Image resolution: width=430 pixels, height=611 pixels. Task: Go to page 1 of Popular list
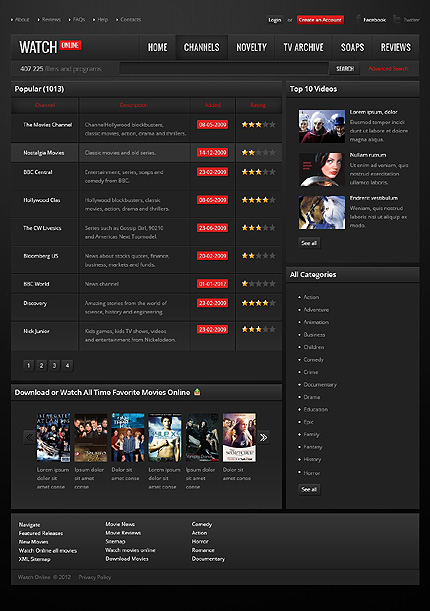(x=28, y=365)
